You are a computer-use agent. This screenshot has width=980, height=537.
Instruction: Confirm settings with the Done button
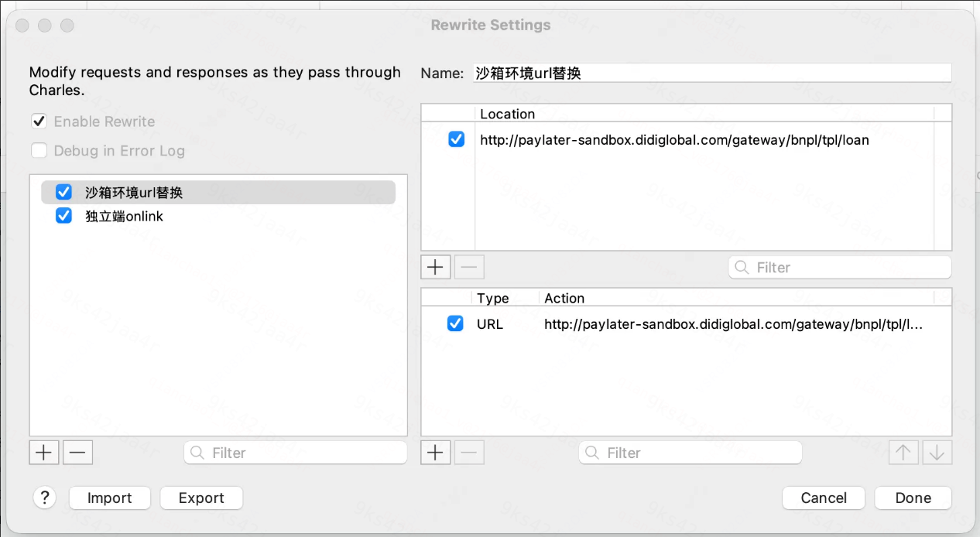click(x=913, y=498)
